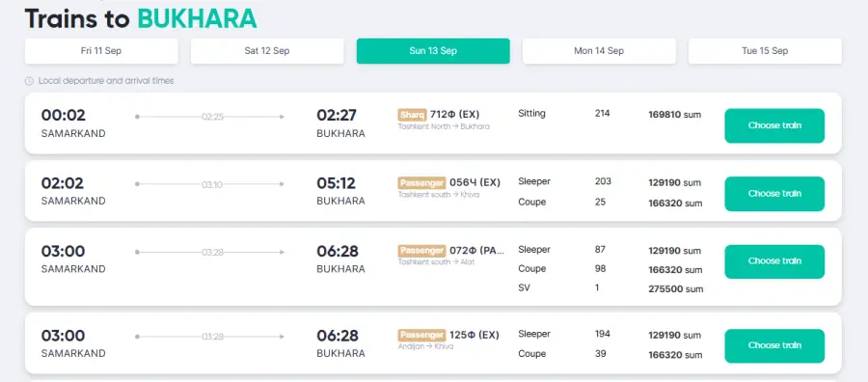Click train number 125Ф (EX)
The width and height of the screenshot is (868, 382).
click(474, 335)
